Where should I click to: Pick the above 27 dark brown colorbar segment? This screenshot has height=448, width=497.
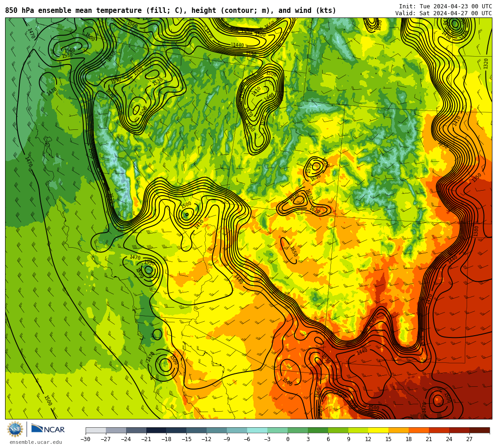point(480,430)
